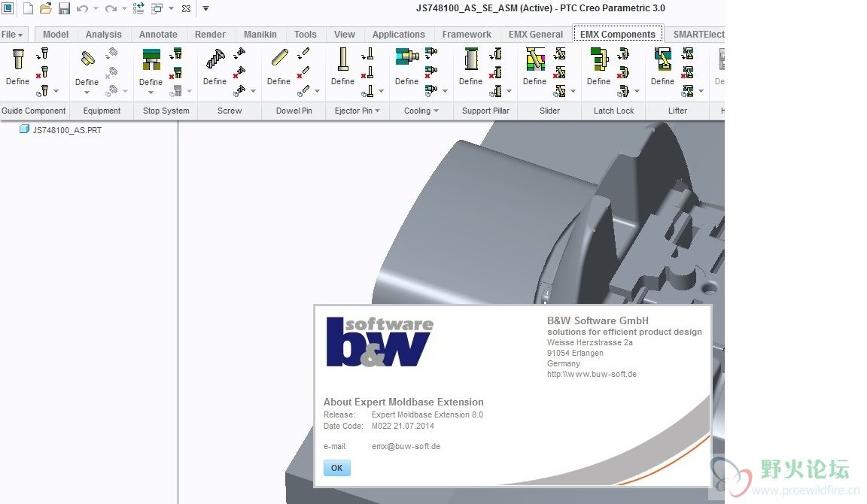Expand the Screw overflow arrow

pos(253,90)
